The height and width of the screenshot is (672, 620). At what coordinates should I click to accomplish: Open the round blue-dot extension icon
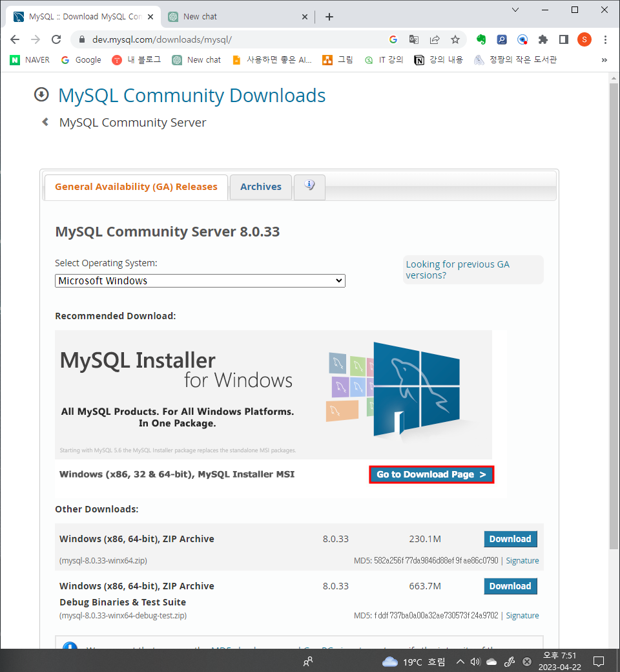point(522,39)
